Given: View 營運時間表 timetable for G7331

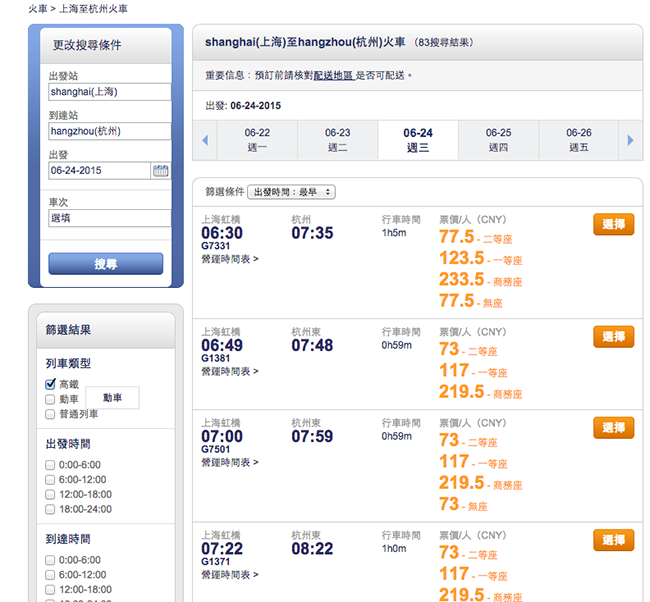Looking at the screenshot, I should [x=230, y=259].
